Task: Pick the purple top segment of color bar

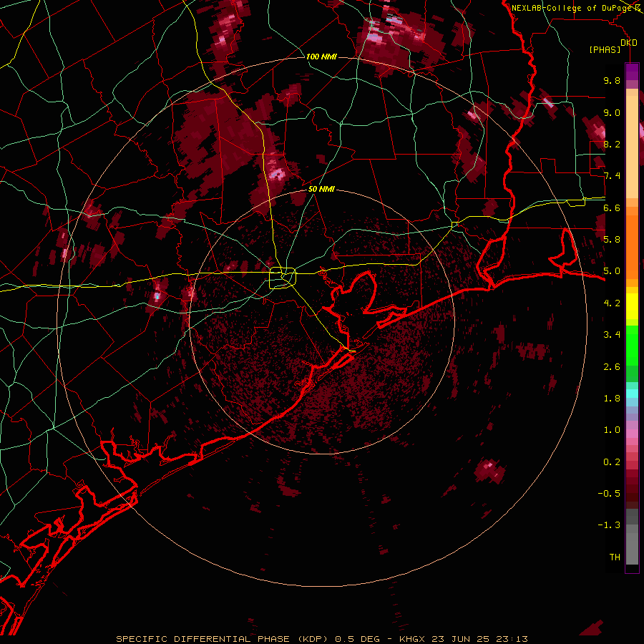Action: [x=632, y=72]
